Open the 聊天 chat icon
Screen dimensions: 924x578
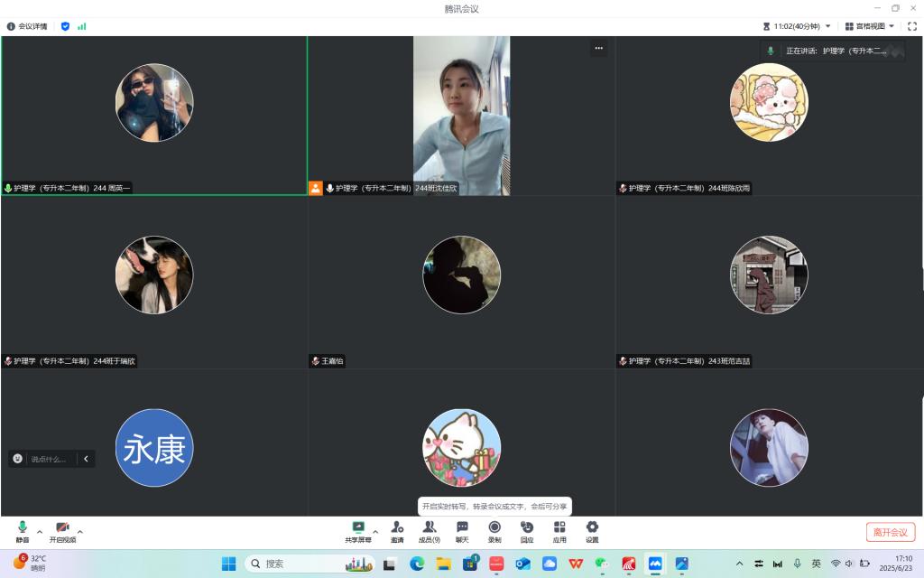tap(462, 530)
